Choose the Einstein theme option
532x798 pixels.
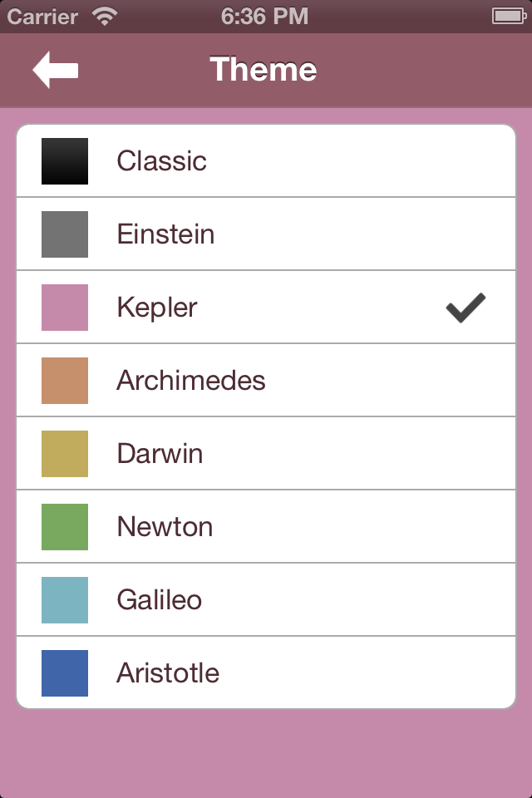266,234
